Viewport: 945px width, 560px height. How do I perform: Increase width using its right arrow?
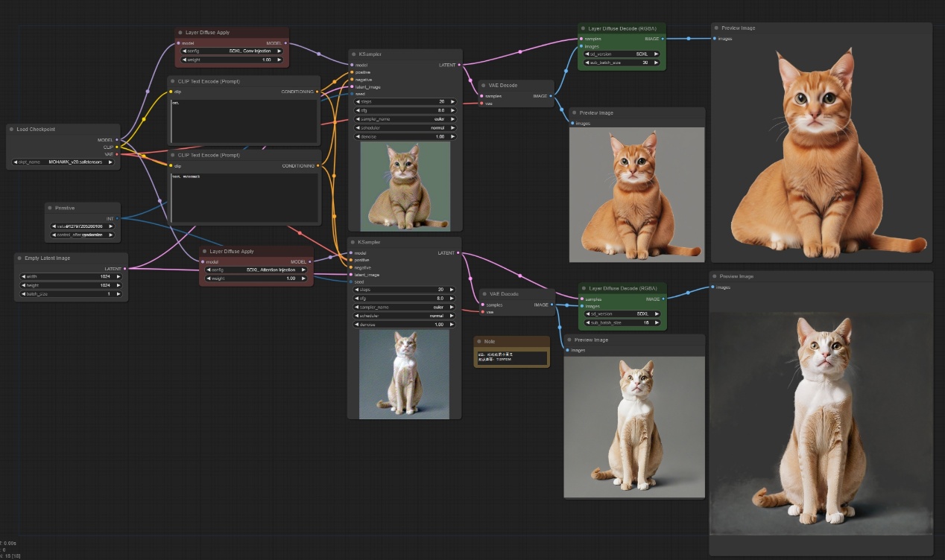coord(118,276)
